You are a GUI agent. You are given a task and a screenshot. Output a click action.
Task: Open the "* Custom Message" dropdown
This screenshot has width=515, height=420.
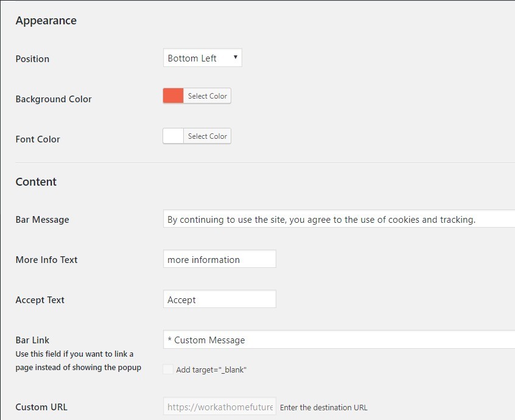click(335, 340)
